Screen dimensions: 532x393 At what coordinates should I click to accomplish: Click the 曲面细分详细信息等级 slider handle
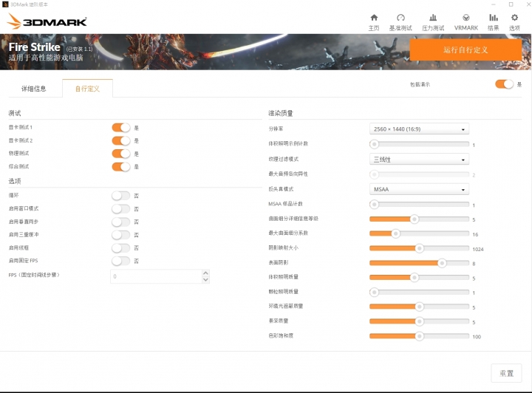point(415,219)
